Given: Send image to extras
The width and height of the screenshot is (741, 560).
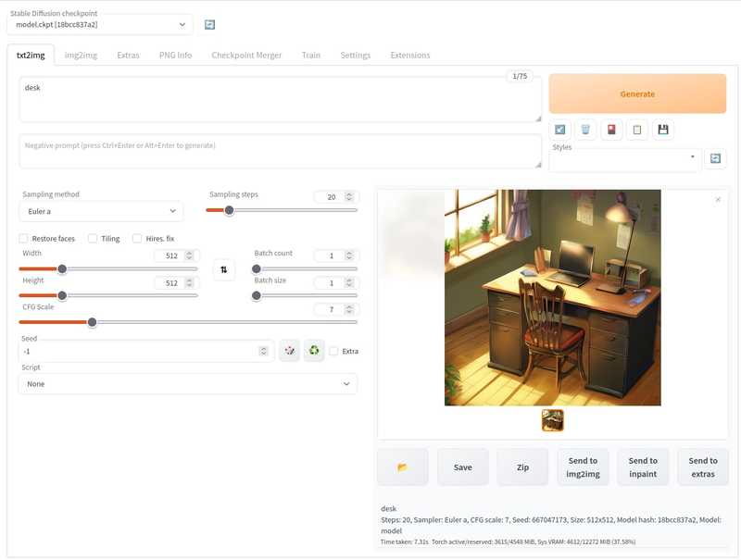Looking at the screenshot, I should pyautogui.click(x=703, y=467).
